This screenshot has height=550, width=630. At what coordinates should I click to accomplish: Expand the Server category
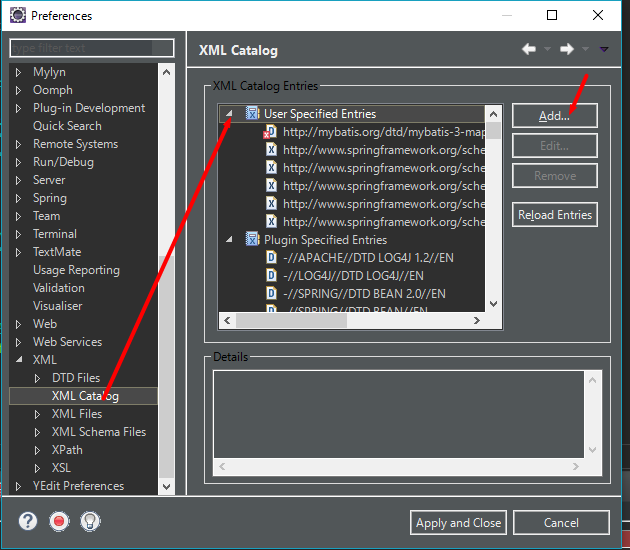[x=18, y=180]
